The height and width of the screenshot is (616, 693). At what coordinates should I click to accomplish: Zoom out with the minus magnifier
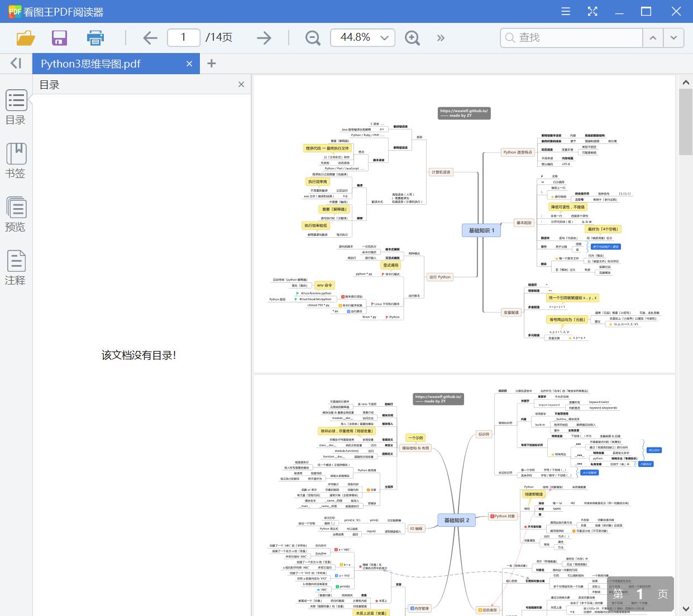[313, 37]
